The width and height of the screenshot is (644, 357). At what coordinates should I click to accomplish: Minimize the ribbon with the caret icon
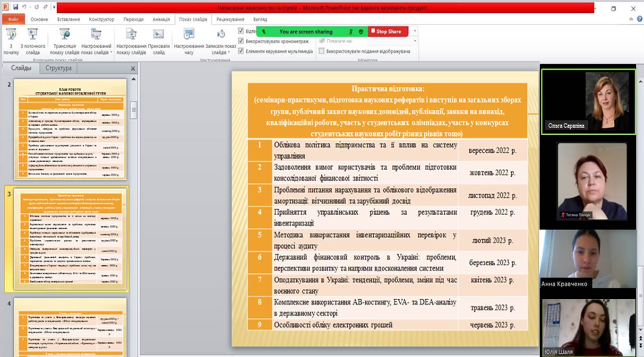[x=632, y=19]
